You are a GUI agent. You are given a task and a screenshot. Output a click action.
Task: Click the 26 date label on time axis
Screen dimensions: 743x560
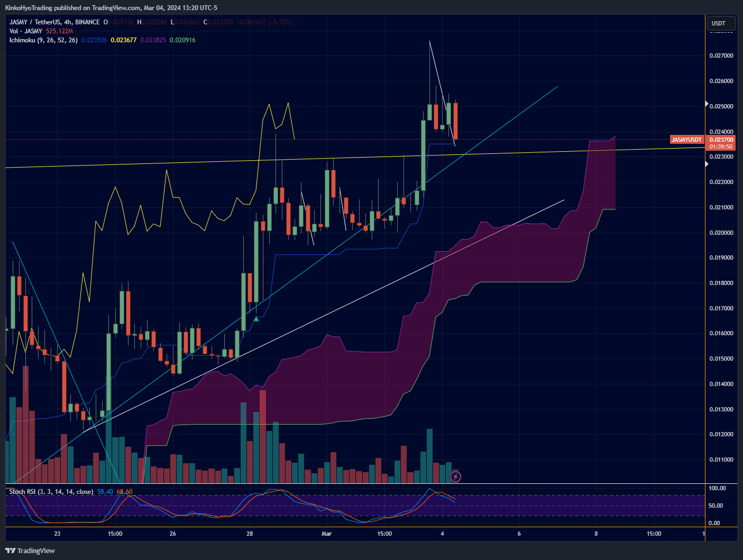click(x=173, y=534)
